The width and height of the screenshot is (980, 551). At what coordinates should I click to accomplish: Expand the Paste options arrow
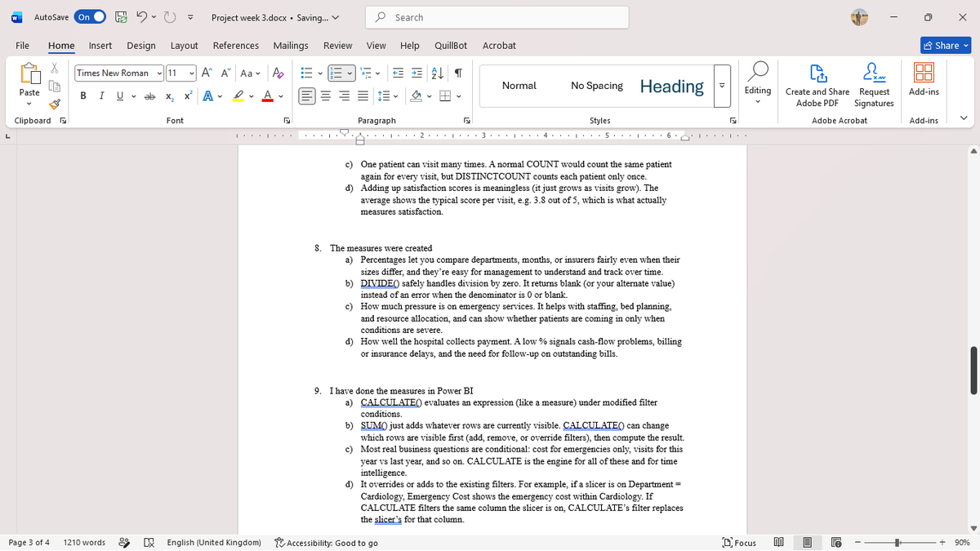(29, 104)
